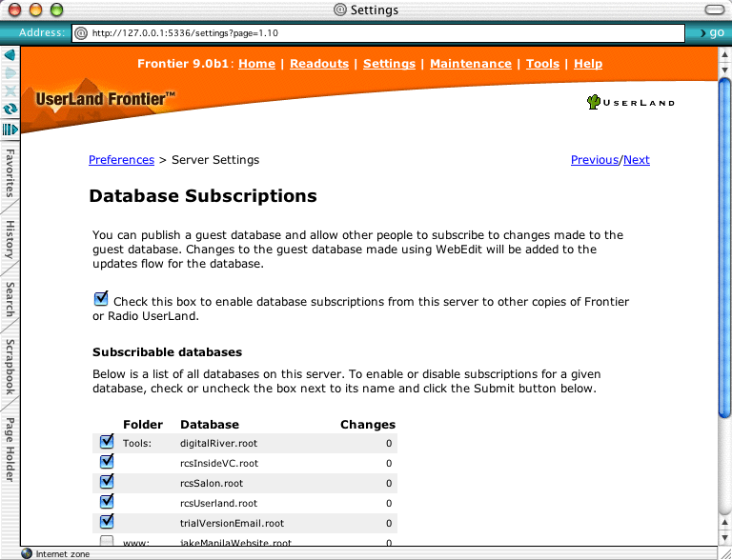Click the scroll-down arrow at the scrollbar bottom

[724, 537]
